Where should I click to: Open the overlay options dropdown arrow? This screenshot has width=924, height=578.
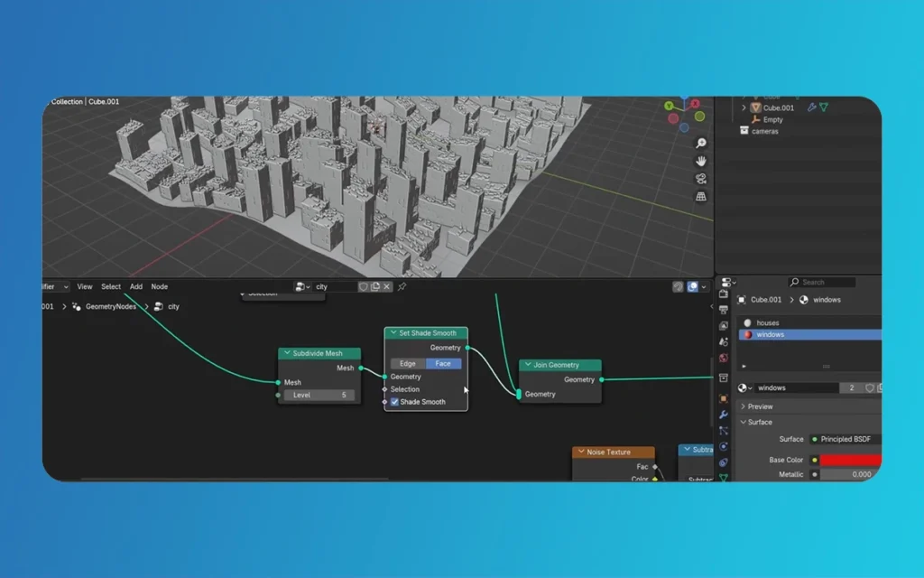(x=704, y=287)
